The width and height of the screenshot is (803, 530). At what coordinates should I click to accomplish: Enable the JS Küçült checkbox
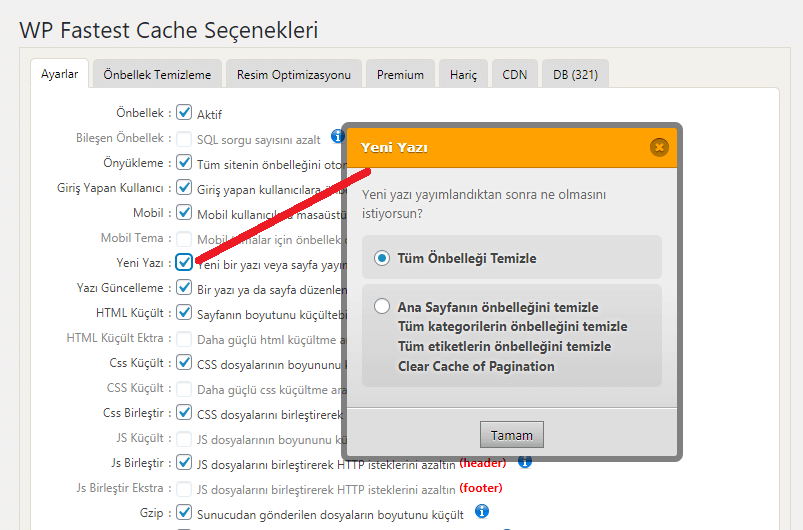point(184,438)
